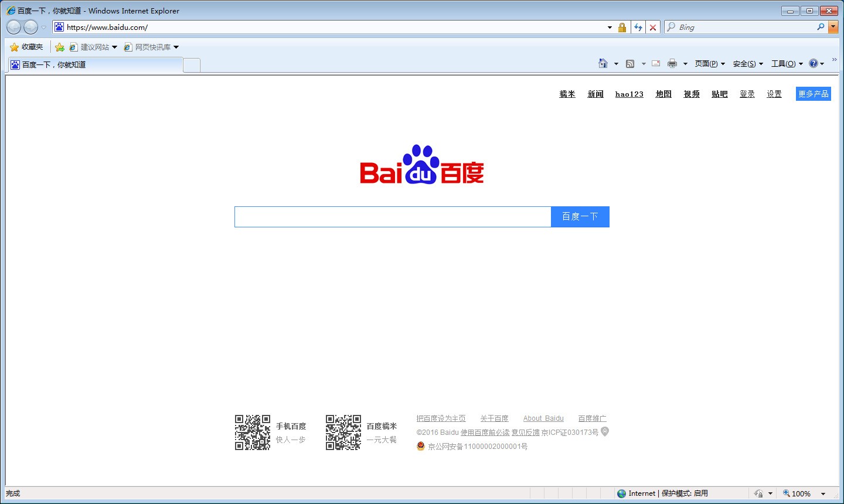Open the 糯米 link
844x504 pixels.
(x=567, y=94)
